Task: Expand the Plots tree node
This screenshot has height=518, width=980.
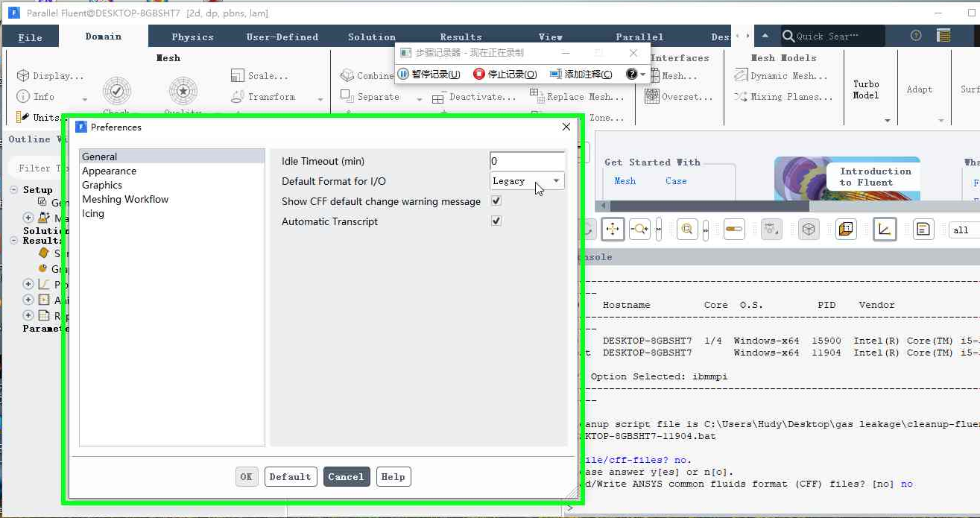Action: [28, 284]
